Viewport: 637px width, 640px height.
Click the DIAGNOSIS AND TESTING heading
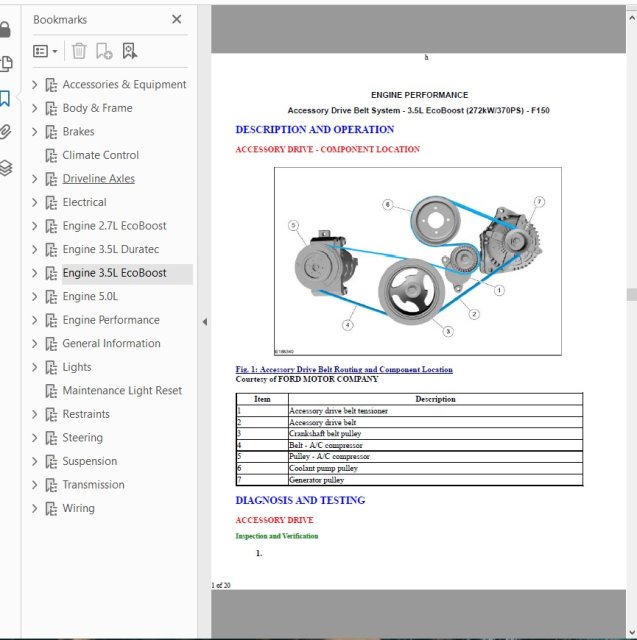pos(300,500)
